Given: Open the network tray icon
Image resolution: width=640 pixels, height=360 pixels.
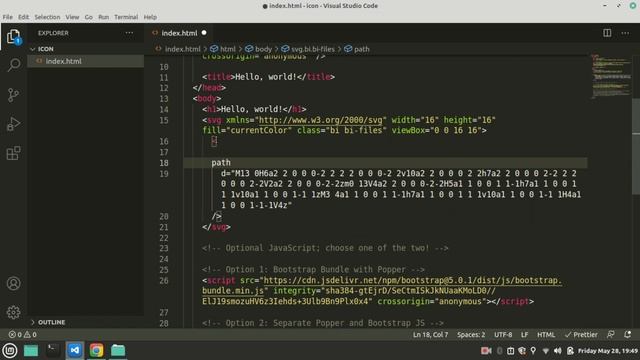Looking at the screenshot, I should [x=546, y=351].
